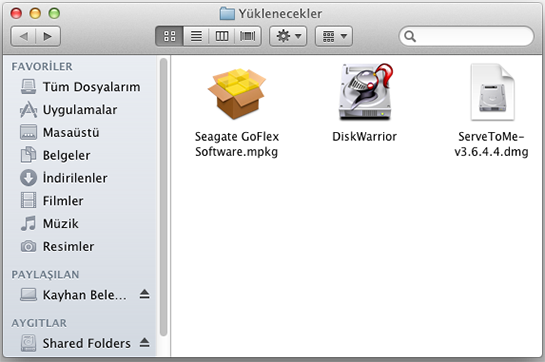Click the Yüklenecekler folder icon in title bar
The image size is (545, 362).
coord(227,14)
